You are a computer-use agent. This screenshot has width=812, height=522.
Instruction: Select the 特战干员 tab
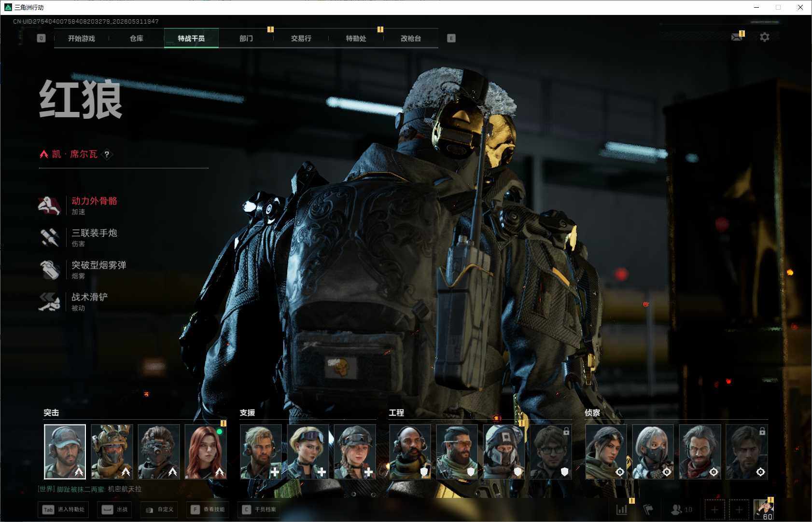[x=191, y=38]
